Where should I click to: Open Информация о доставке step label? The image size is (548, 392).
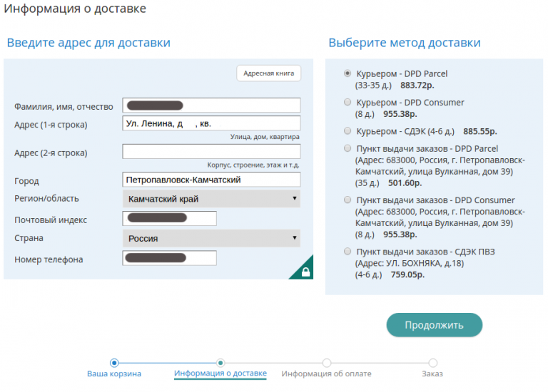220,373
